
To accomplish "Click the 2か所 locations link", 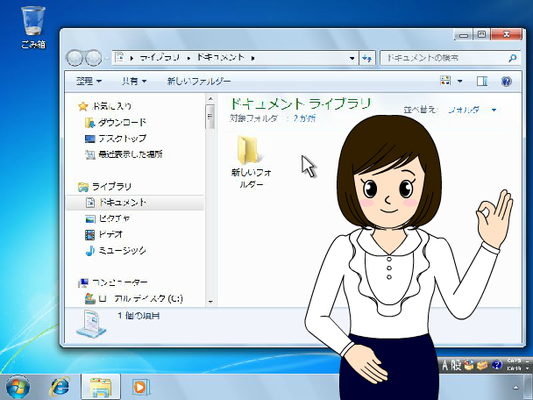I will pos(305,118).
